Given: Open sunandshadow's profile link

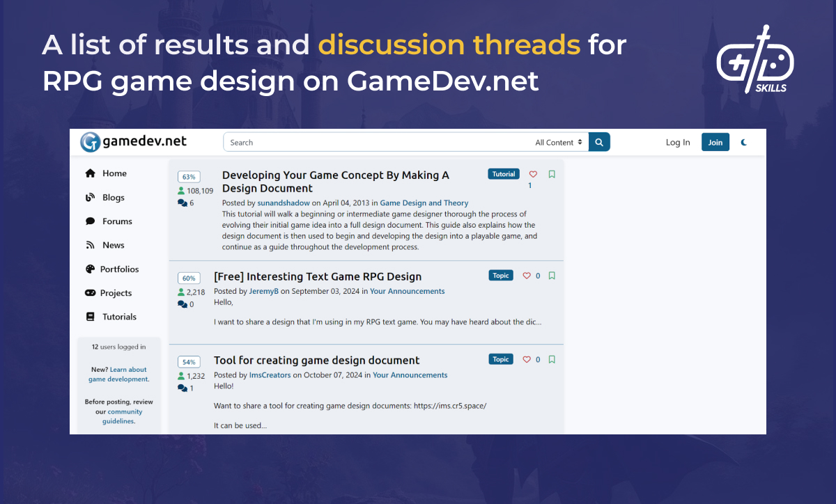Looking at the screenshot, I should [x=284, y=203].
